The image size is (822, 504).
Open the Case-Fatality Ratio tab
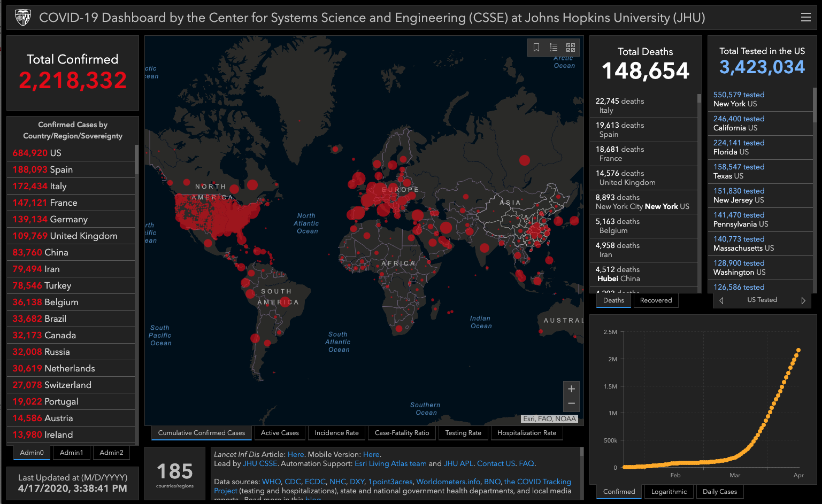402,433
